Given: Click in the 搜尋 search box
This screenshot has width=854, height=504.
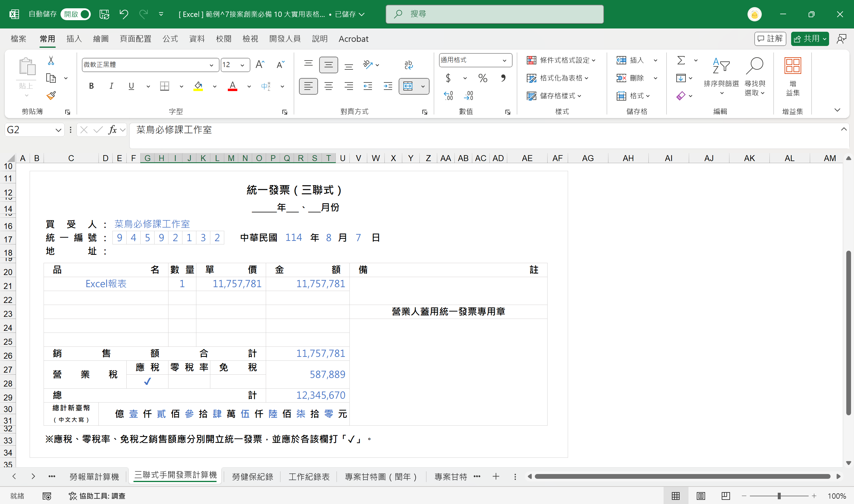Looking at the screenshot, I should 494,14.
